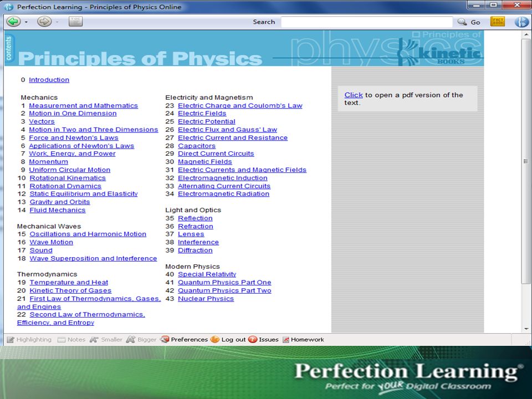The width and height of the screenshot is (532, 399).
Task: Click the vertical contents side tab
Action: coord(9,48)
